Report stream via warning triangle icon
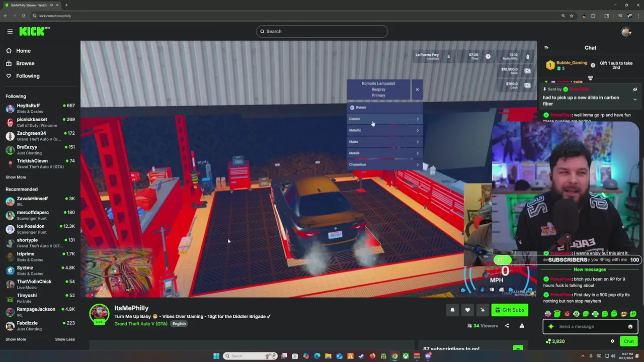Screen dimensions: 644x362 tap(522, 326)
